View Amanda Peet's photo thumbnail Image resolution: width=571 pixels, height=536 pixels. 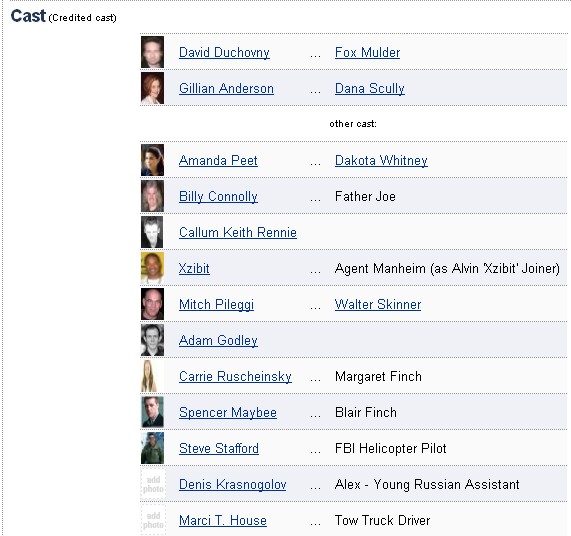[x=152, y=160]
